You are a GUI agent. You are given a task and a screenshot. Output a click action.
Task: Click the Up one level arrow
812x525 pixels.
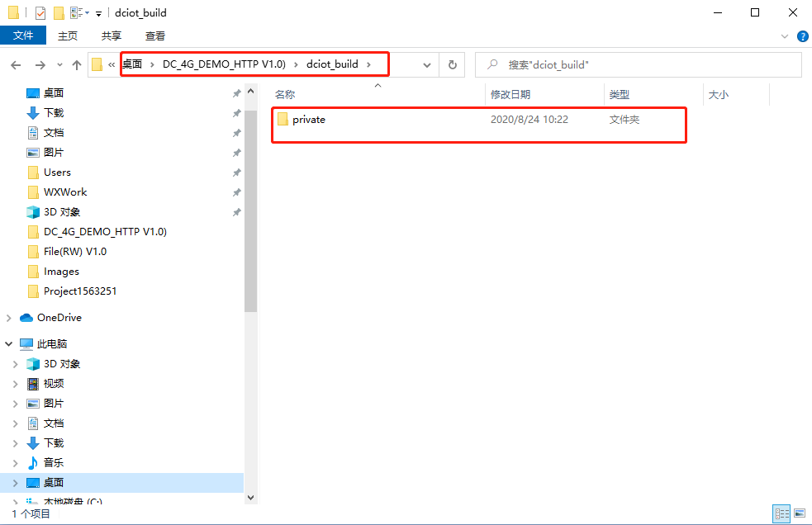coord(77,64)
